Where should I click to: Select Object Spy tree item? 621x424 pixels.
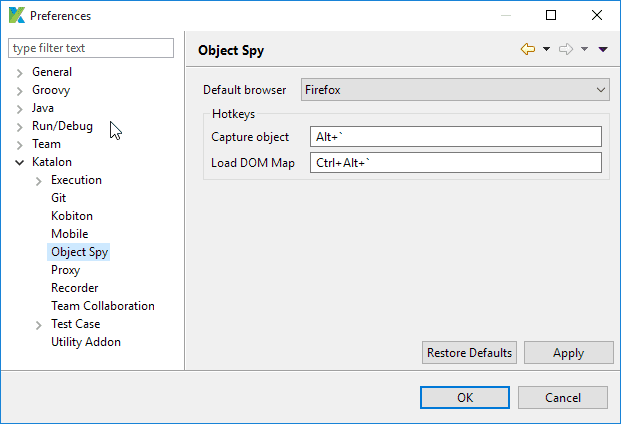point(79,252)
